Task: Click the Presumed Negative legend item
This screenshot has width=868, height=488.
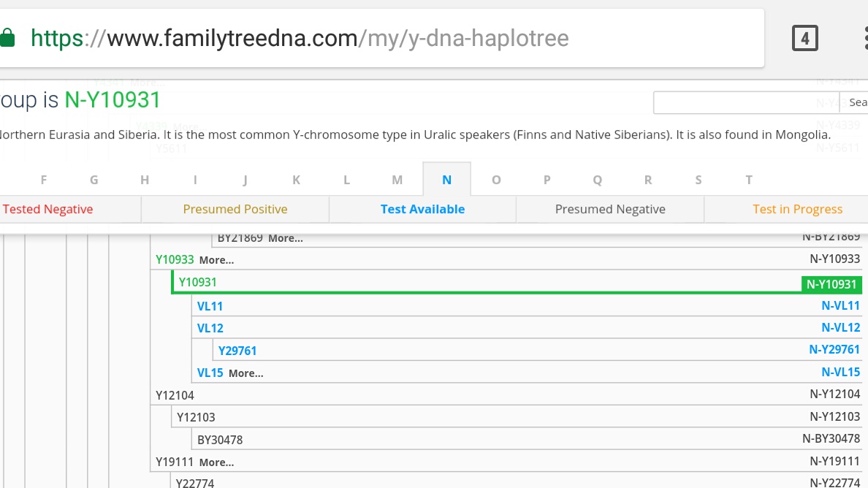Action: coord(610,209)
